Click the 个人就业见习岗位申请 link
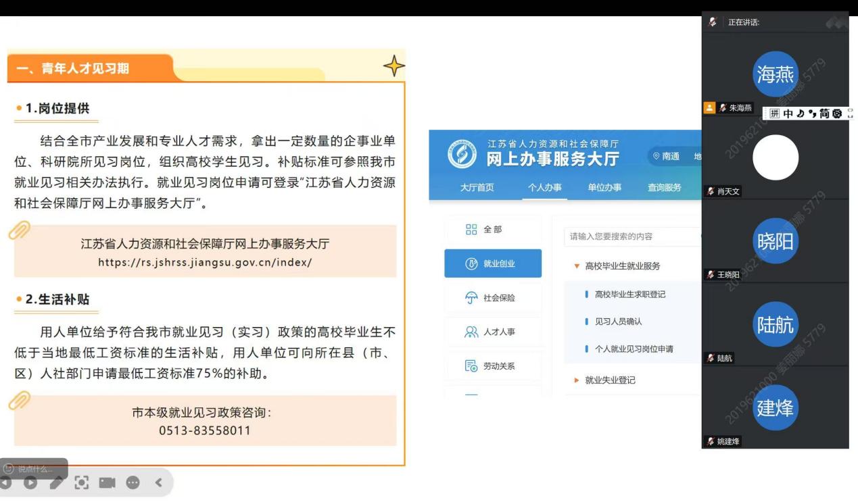Screen dimensions: 858x504 tap(634, 349)
